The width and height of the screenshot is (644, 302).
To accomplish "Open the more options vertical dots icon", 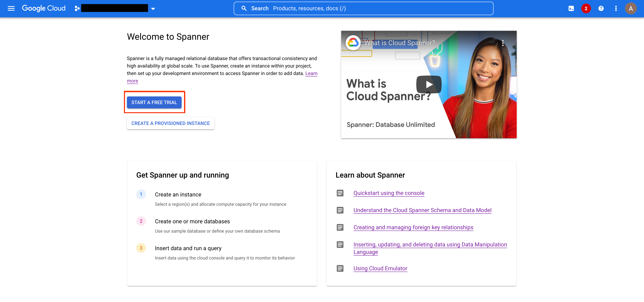I will coord(616,8).
